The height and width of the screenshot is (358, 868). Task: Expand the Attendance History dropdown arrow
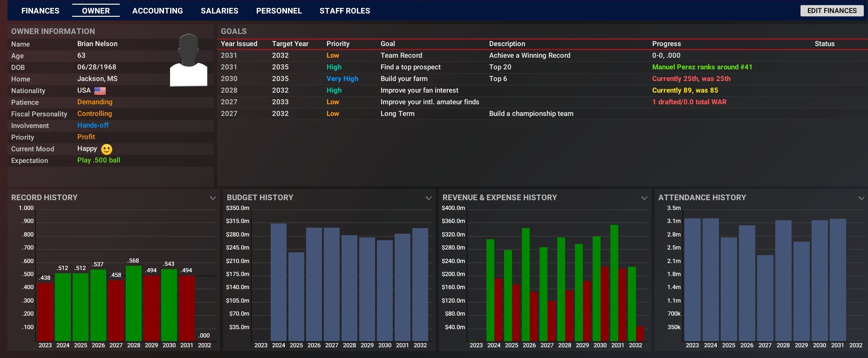coord(861,198)
